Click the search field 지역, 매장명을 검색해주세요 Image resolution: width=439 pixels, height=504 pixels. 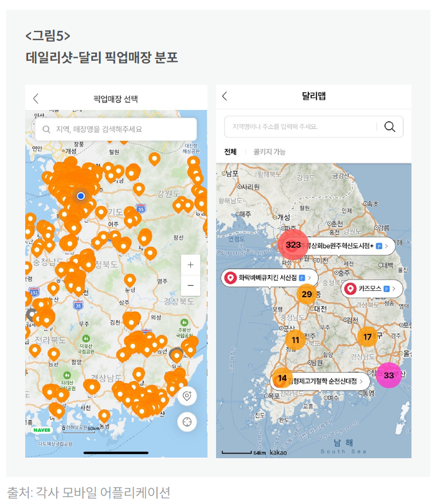coord(116,129)
